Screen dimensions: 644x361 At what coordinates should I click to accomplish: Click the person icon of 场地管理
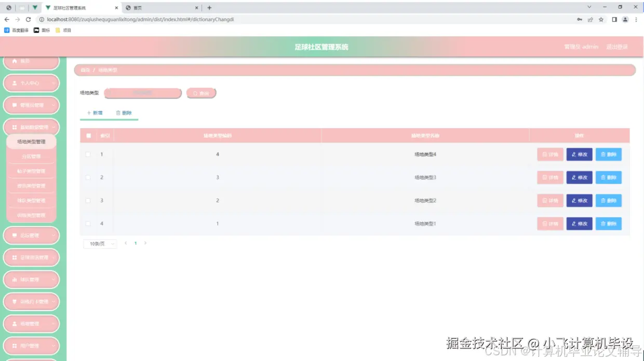point(15,324)
